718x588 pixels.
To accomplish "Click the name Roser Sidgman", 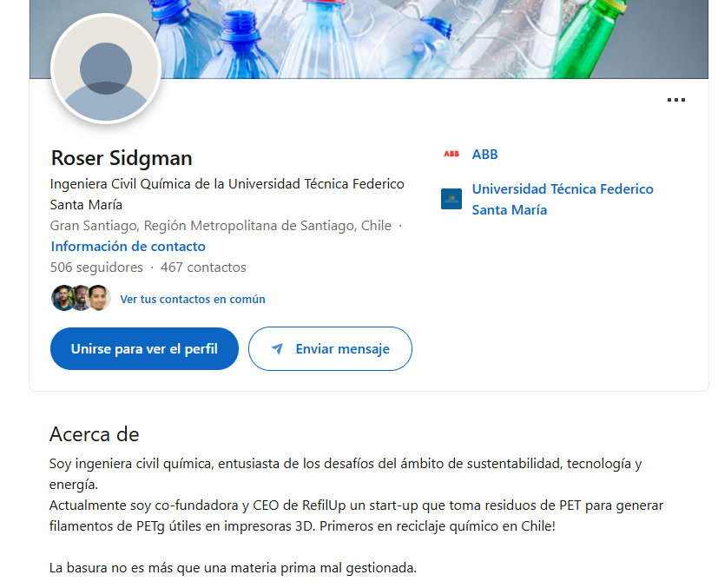I will coord(122,158).
